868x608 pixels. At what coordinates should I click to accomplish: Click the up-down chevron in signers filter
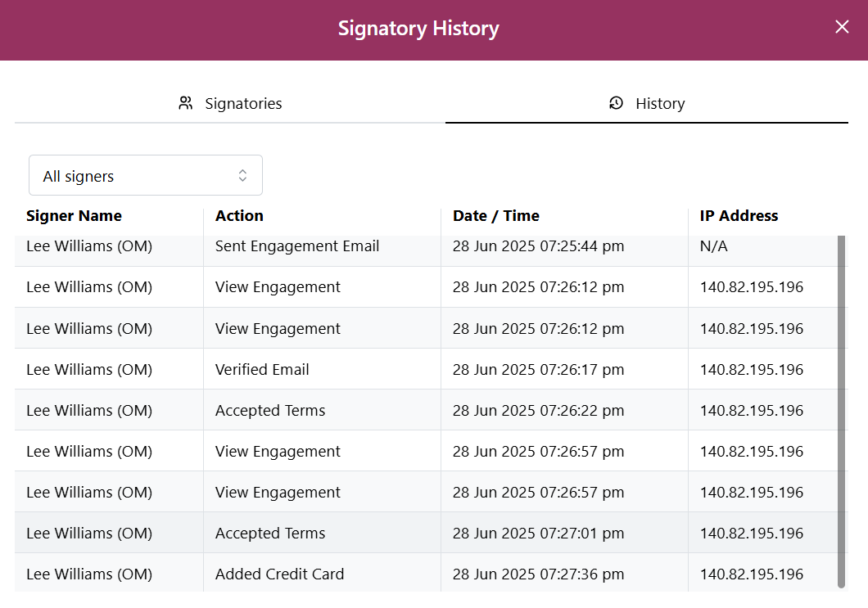[x=242, y=175]
